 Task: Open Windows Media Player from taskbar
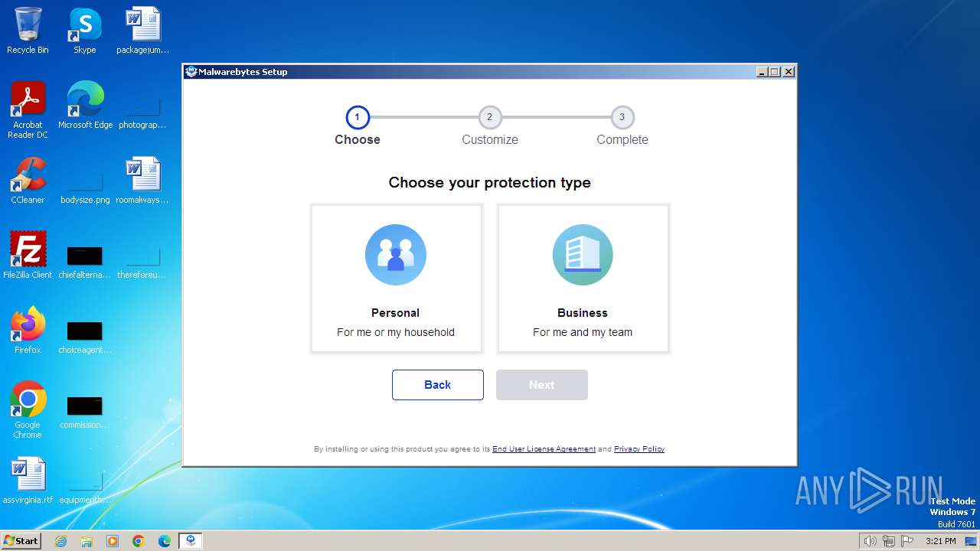(113, 541)
